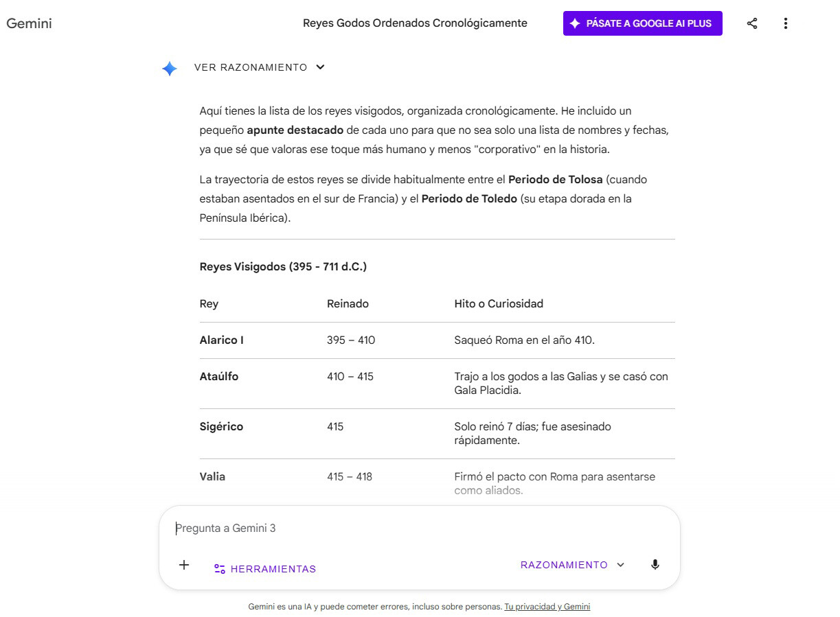Click the three-dot overflow icon in the header
Viewport: 840px width, 617px height.
(x=785, y=23)
